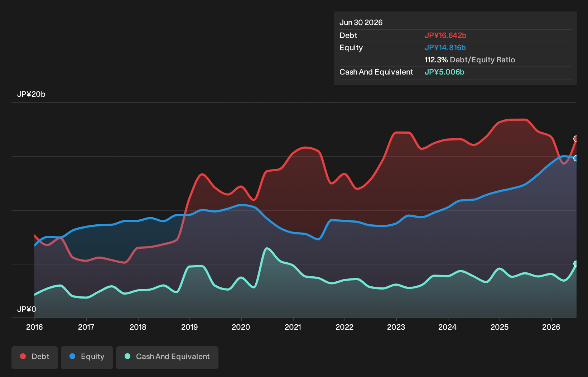
Task: Click the 2018 x-axis label
Action: [x=138, y=327]
